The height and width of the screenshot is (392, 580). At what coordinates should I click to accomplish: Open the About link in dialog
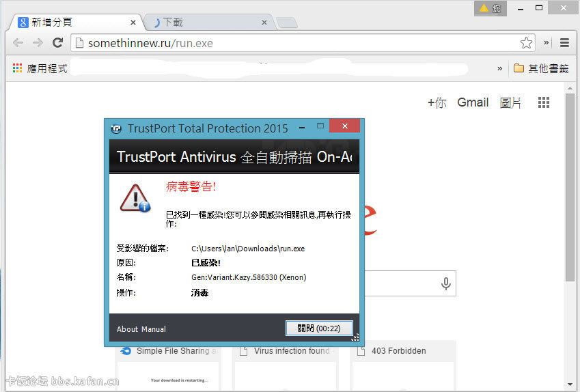(127, 329)
